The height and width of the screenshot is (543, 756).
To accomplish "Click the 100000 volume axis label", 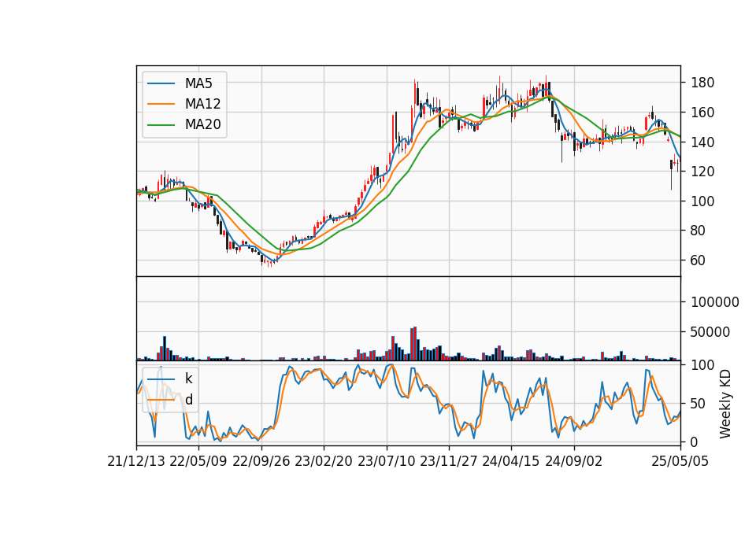I will 715,302.
